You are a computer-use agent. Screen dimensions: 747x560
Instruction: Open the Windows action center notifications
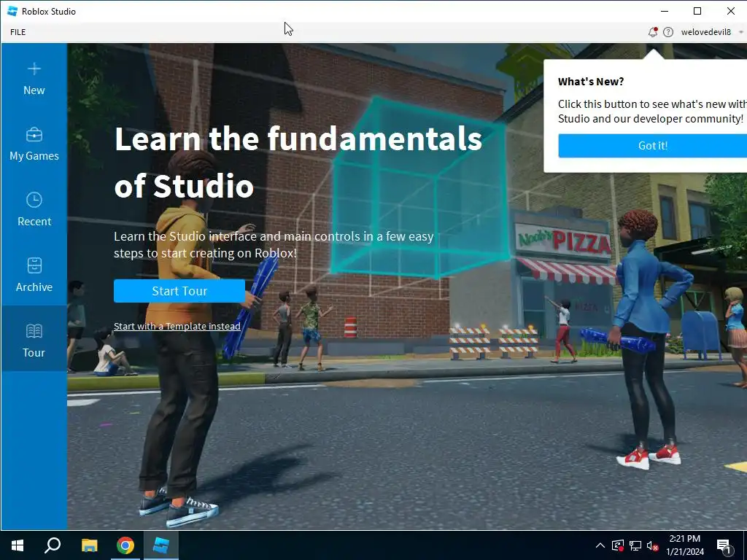pyautogui.click(x=724, y=546)
